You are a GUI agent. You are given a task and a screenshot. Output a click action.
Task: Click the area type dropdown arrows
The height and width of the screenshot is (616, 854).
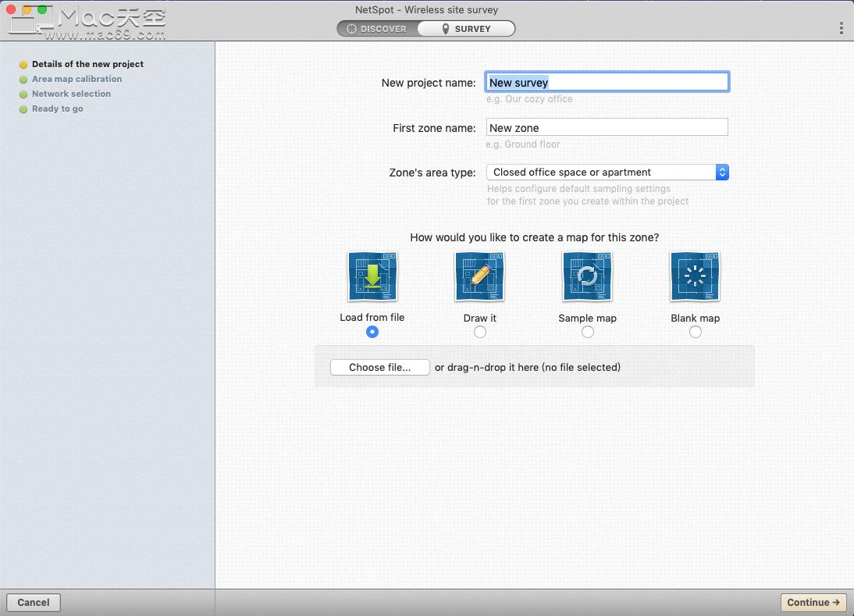point(721,172)
